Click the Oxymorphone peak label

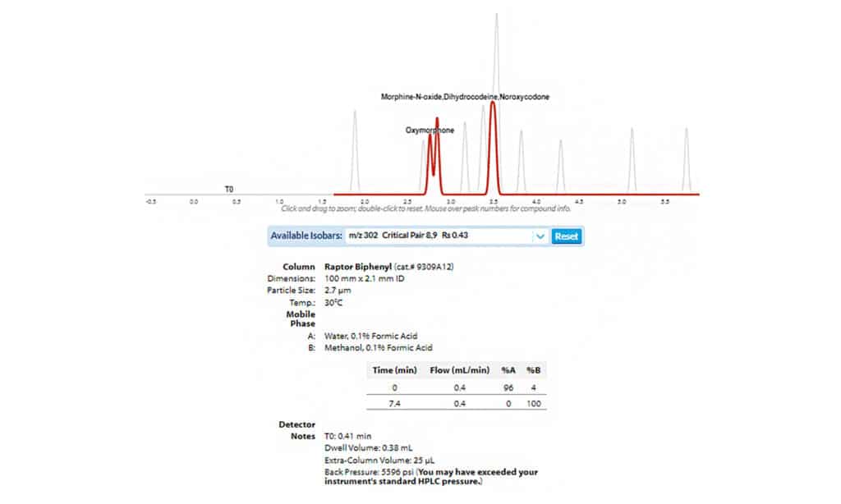pos(429,130)
